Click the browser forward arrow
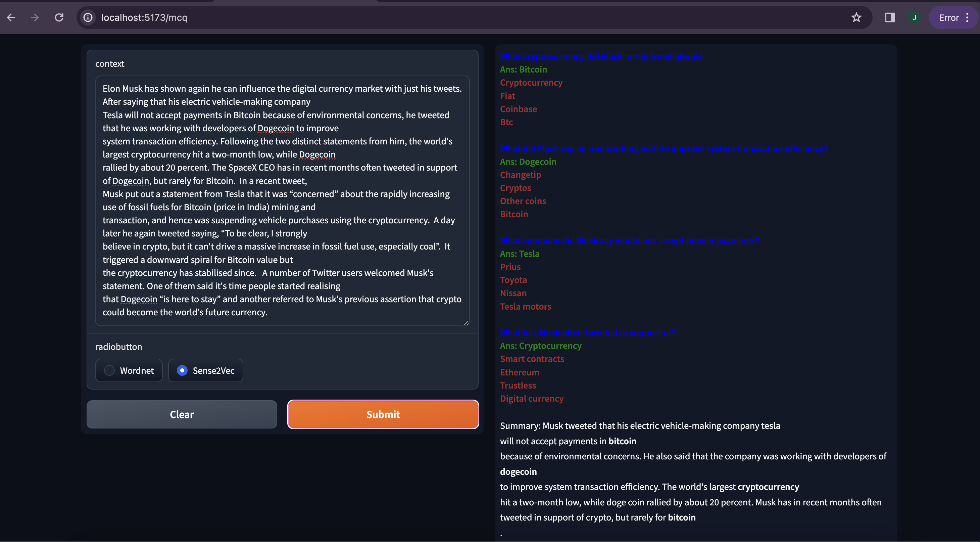The width and height of the screenshot is (980, 542). pos(35,17)
